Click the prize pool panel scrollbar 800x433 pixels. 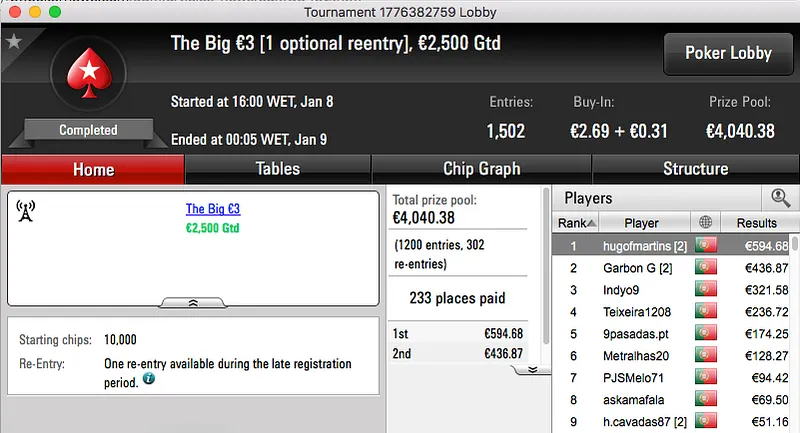546,270
